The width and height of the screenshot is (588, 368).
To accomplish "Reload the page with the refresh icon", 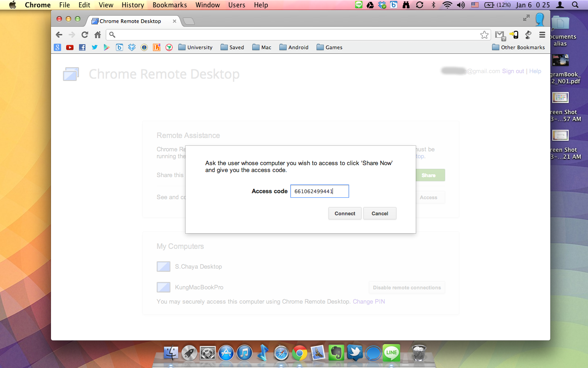I will (85, 34).
